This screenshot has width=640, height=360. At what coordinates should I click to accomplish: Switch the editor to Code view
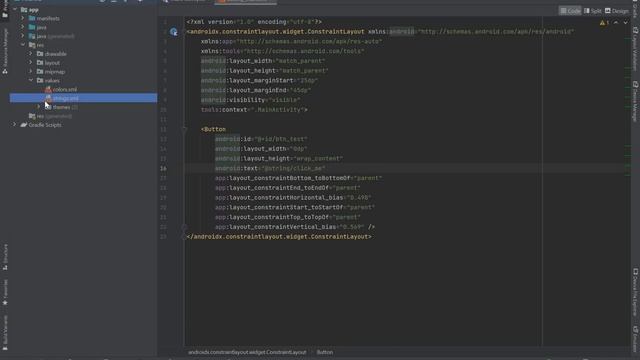pyautogui.click(x=570, y=11)
